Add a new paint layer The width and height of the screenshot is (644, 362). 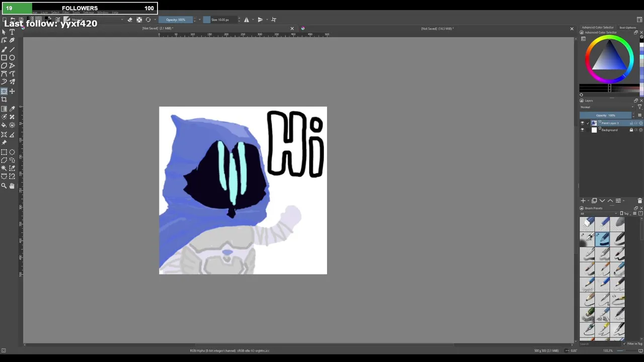(x=583, y=201)
